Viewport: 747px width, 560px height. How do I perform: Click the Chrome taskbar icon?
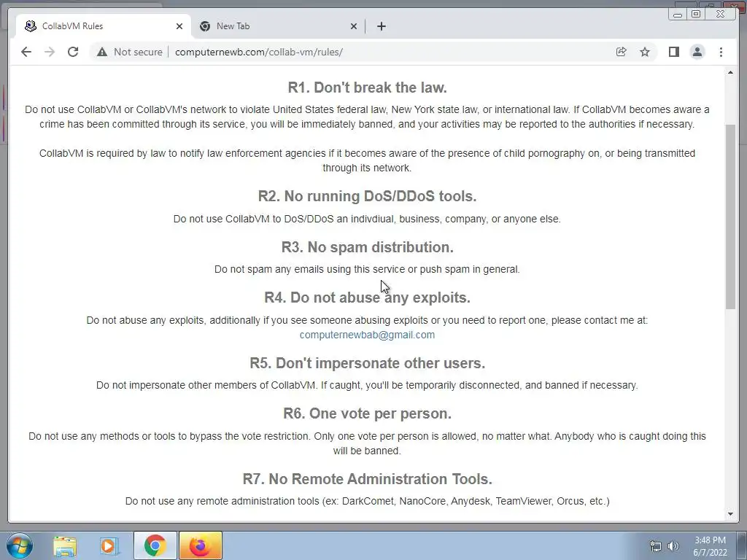tap(155, 545)
